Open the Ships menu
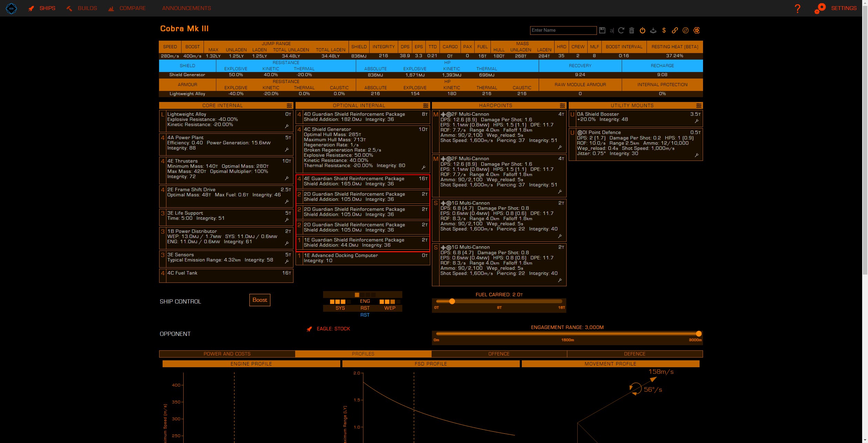The height and width of the screenshot is (443, 868). [x=41, y=8]
